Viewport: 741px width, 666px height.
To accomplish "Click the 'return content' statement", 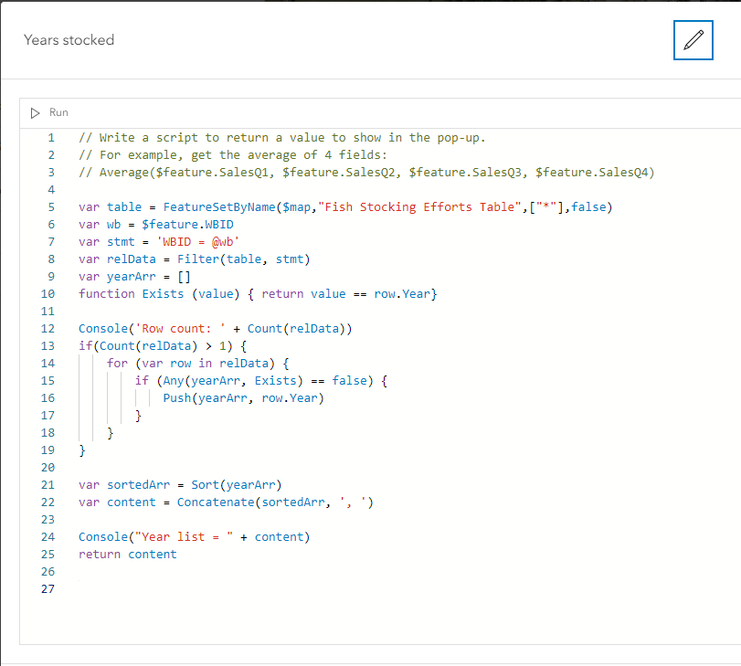I will (127, 554).
